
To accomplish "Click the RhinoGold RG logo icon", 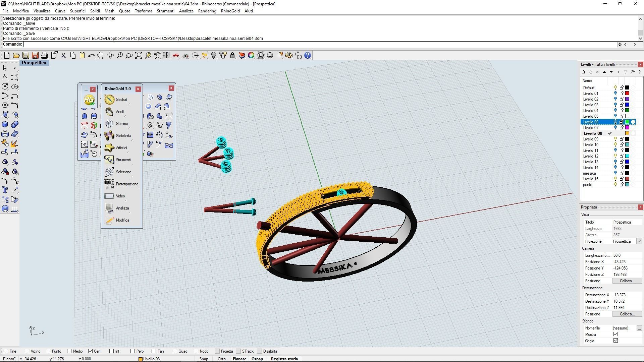I will [x=89, y=100].
